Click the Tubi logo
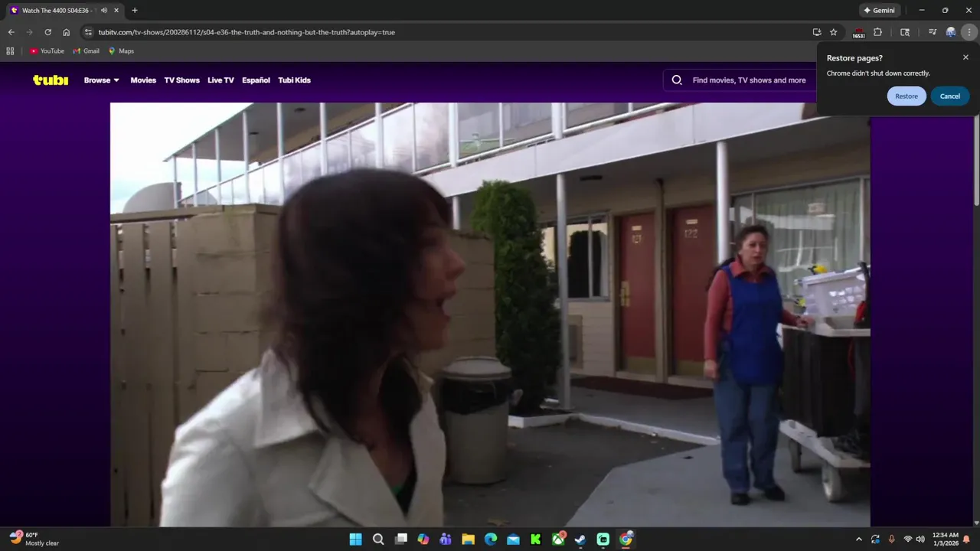980x551 pixels. [x=51, y=80]
